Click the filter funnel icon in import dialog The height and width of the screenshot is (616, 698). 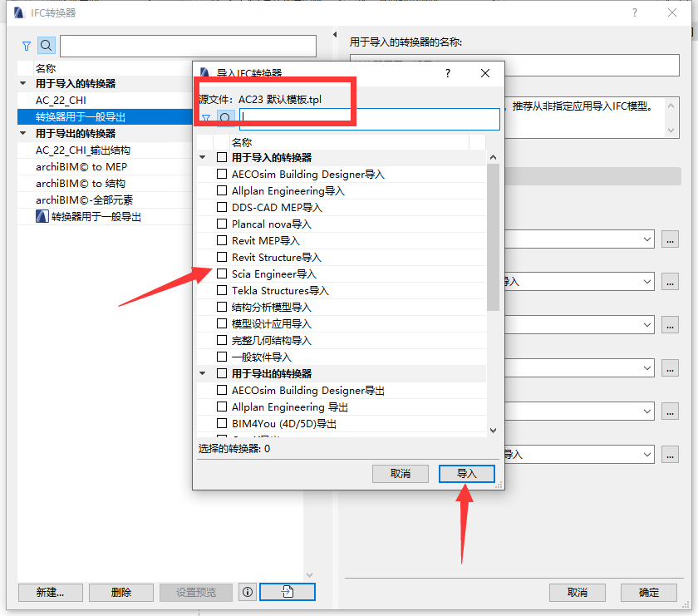click(206, 119)
